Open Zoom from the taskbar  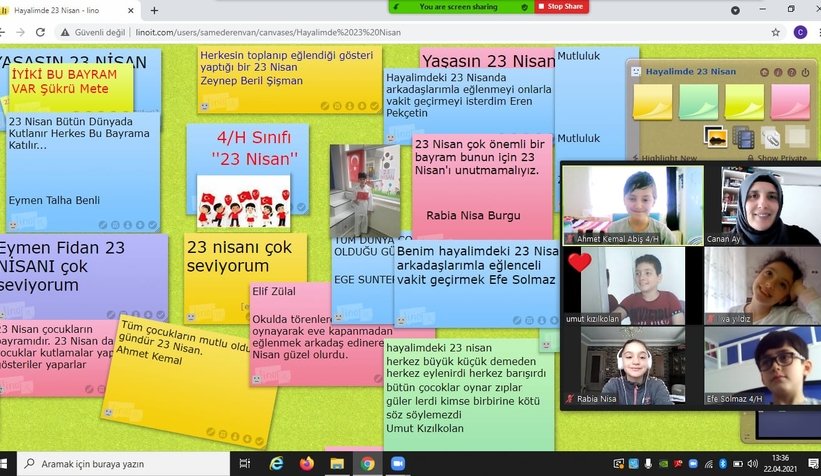coord(396,464)
